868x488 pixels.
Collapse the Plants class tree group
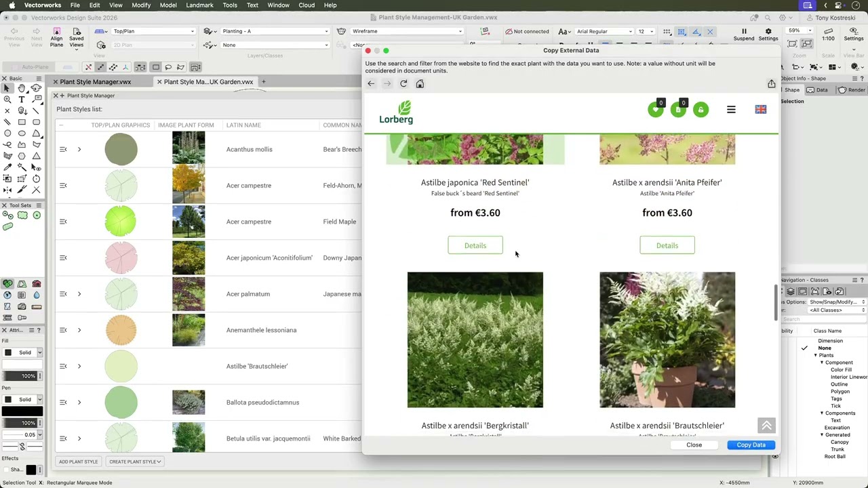[x=815, y=355]
